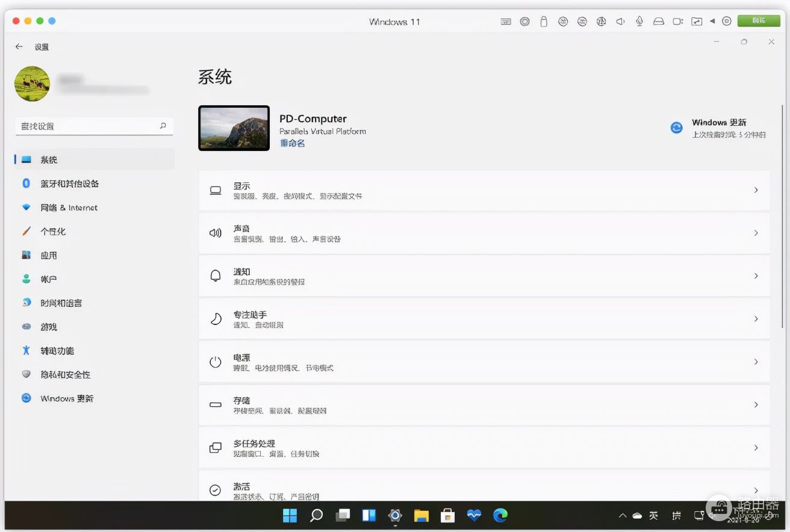
Task: Open Microsoft Edge from the taskbar
Action: (500, 515)
